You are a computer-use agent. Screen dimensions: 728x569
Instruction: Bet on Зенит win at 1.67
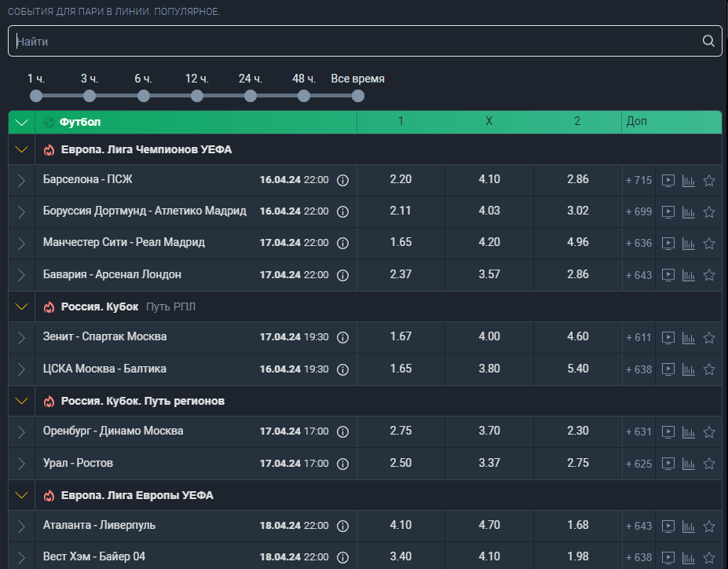401,336
